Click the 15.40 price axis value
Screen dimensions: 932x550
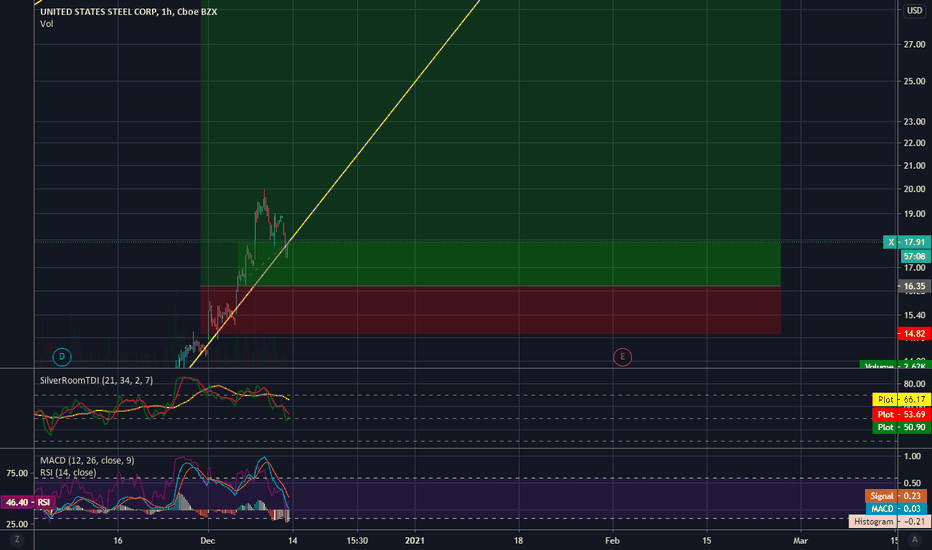(914, 315)
